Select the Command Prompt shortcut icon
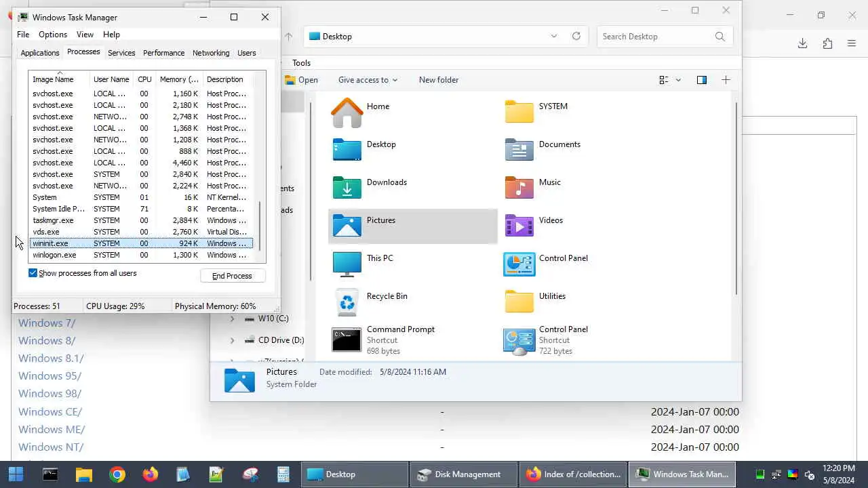 click(347, 340)
